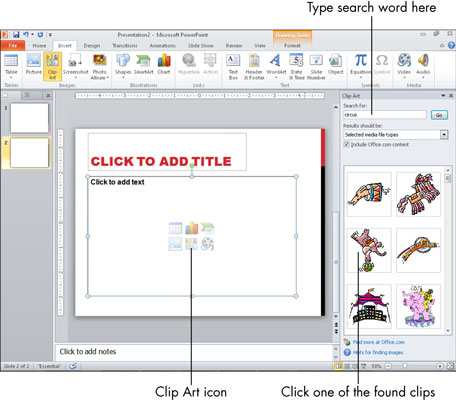Toggle Include Office.com content checkbox
This screenshot has width=456, height=400.
[x=347, y=144]
